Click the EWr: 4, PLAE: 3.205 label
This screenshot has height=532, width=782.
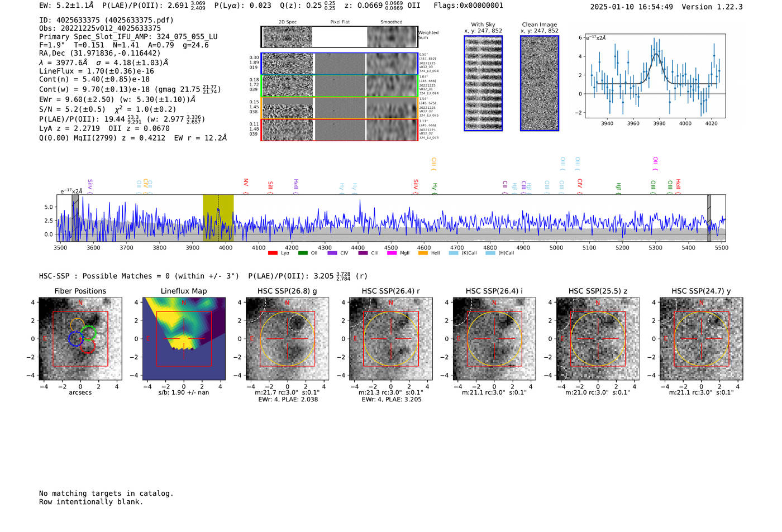391,400
